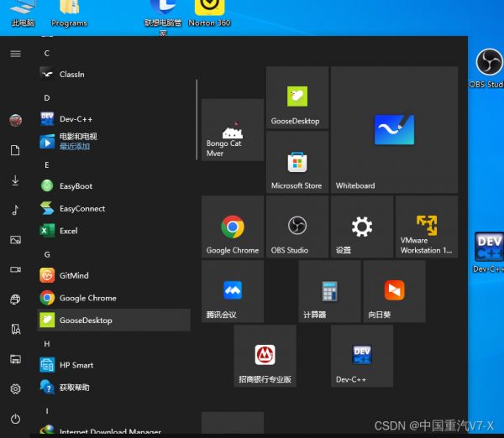Open 获取帮助 from the app list
The image size is (504, 438).
coord(114,388)
